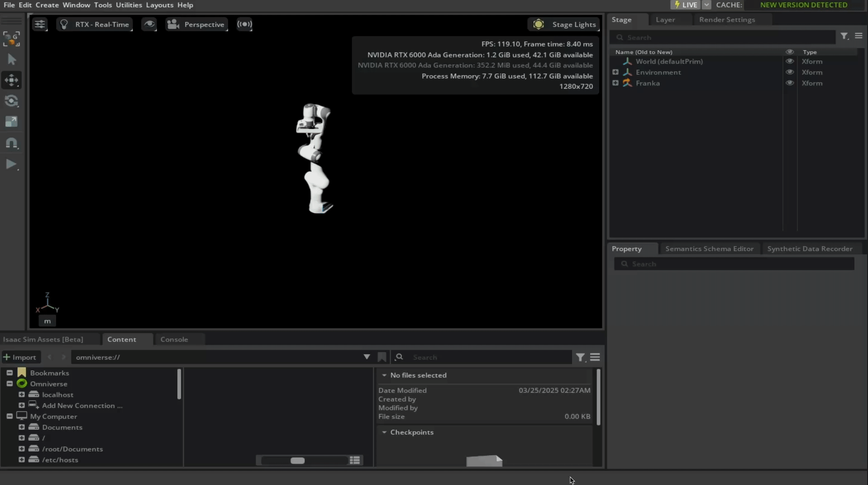Click the visibility column header eye
This screenshot has height=485, width=868.
pyautogui.click(x=790, y=52)
